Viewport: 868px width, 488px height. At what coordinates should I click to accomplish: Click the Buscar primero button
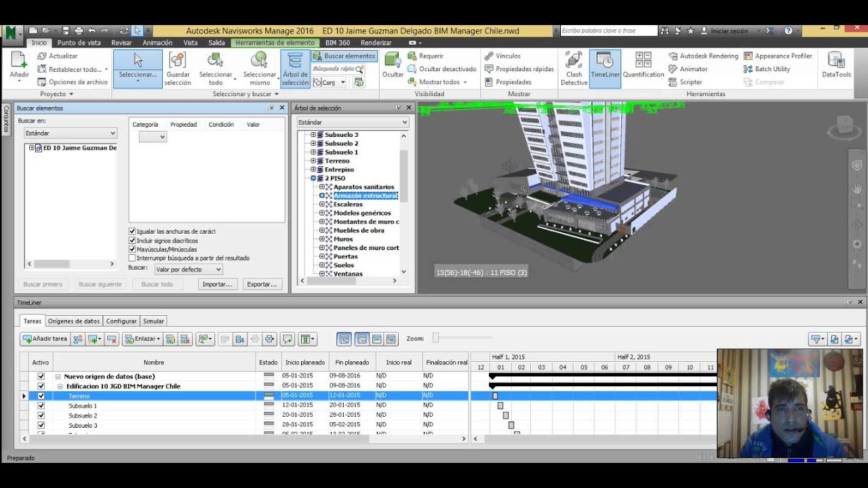[43, 285]
